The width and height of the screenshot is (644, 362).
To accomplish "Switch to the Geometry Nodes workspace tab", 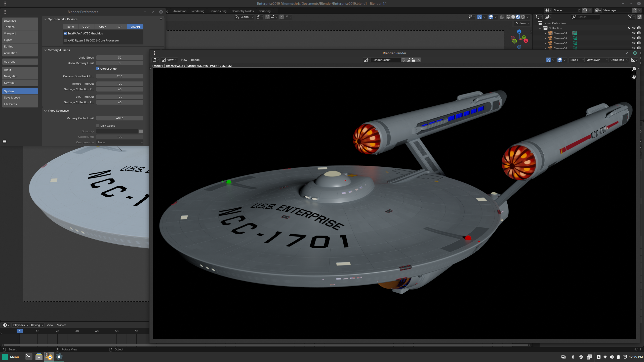I will [x=243, y=11].
